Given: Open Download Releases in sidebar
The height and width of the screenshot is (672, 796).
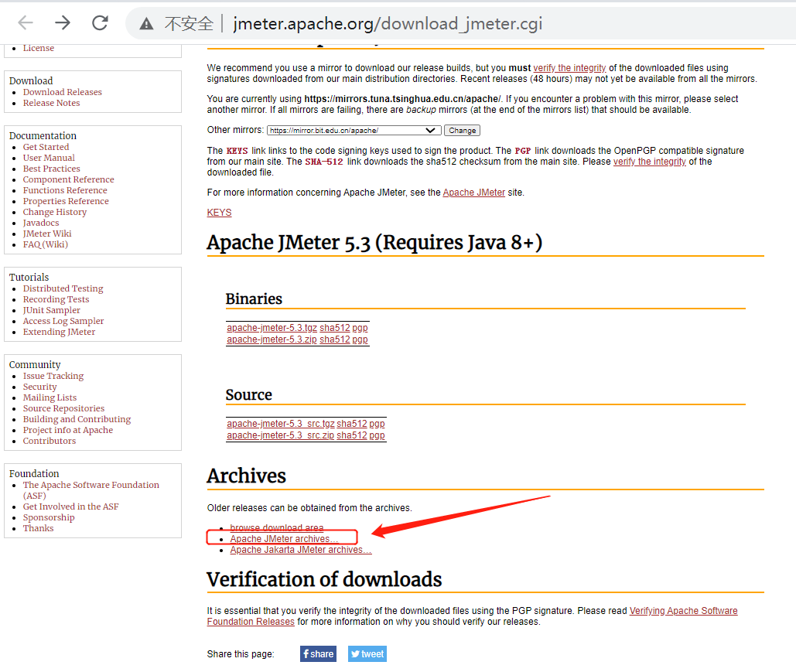Looking at the screenshot, I should point(63,92).
